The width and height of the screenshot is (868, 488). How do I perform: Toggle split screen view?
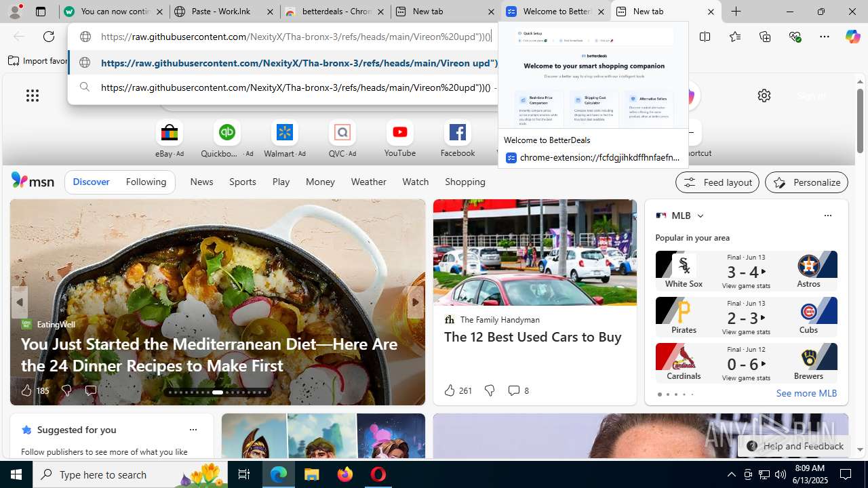705,37
